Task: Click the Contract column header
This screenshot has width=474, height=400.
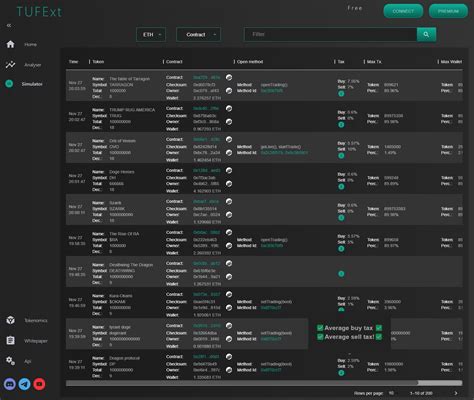Action: (174, 62)
